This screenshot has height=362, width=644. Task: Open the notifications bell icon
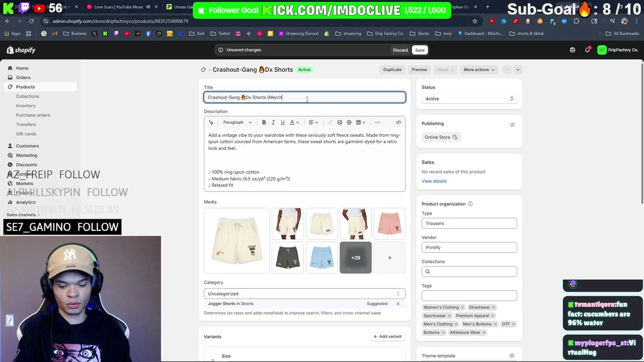[x=587, y=50]
